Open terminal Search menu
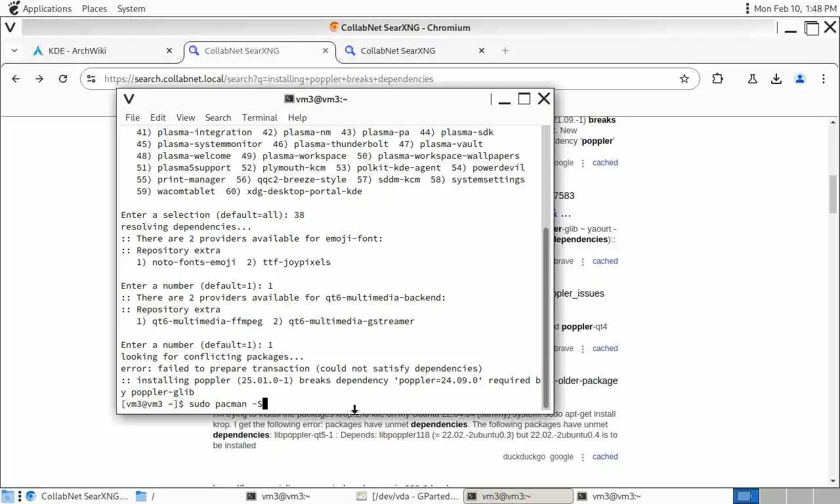 (x=218, y=117)
